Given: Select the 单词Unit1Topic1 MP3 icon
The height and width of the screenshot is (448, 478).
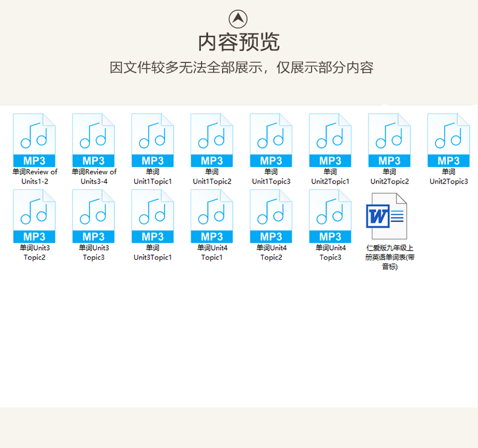Looking at the screenshot, I should (152, 140).
